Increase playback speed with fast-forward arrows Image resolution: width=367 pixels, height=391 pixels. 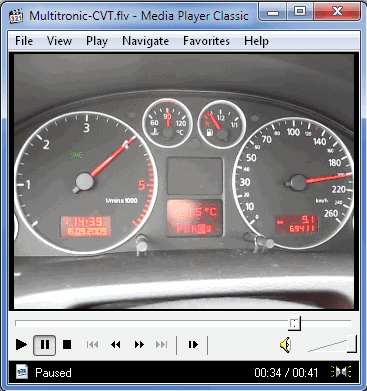(139, 344)
